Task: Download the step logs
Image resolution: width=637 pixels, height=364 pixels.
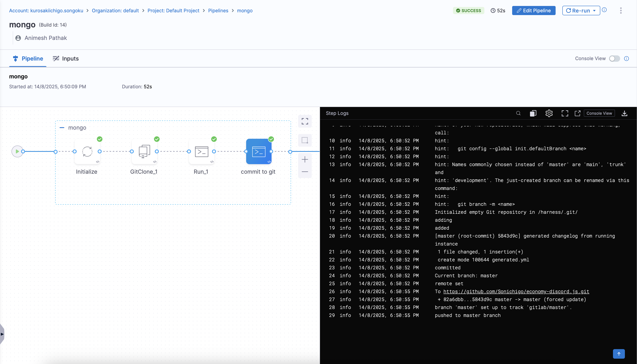Action: click(624, 113)
